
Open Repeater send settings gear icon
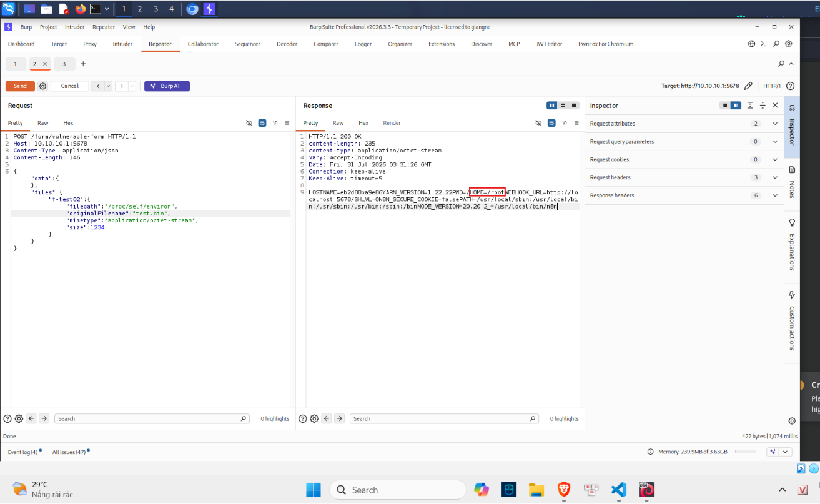coord(42,86)
